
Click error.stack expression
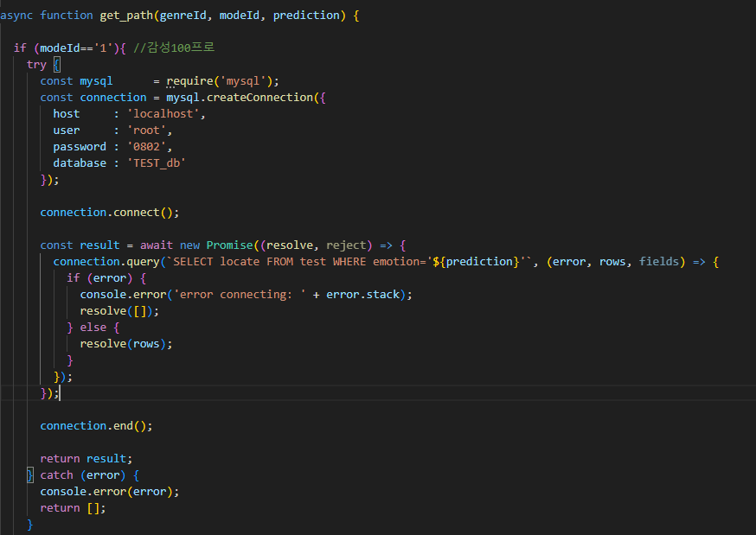(363, 294)
